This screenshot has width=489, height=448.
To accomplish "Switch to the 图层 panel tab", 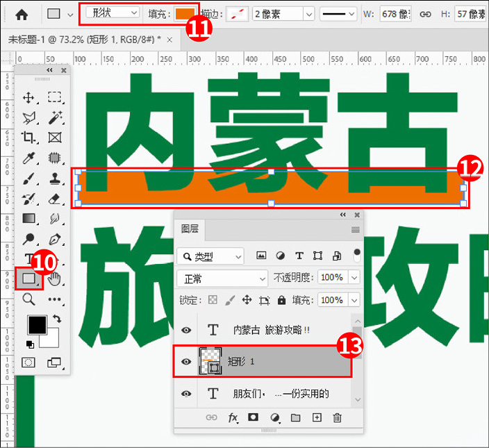I will click(190, 229).
